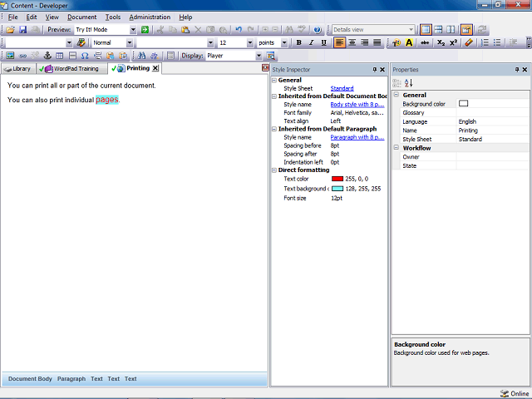
Task: Create a numbered list
Action: click(x=485, y=42)
